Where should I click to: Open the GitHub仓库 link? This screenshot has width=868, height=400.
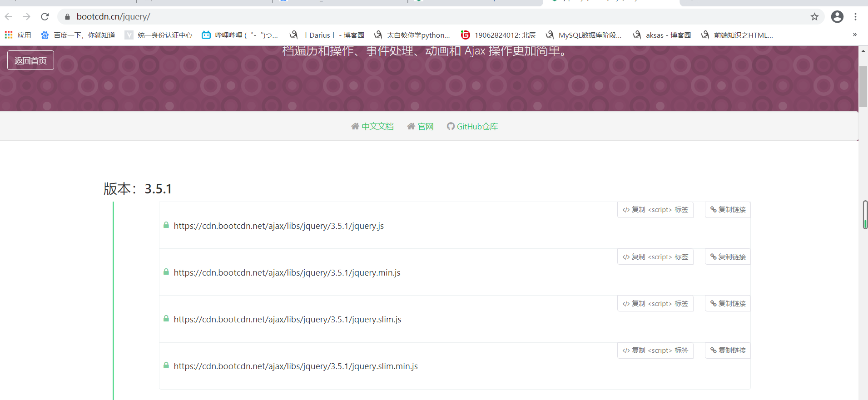point(477,127)
